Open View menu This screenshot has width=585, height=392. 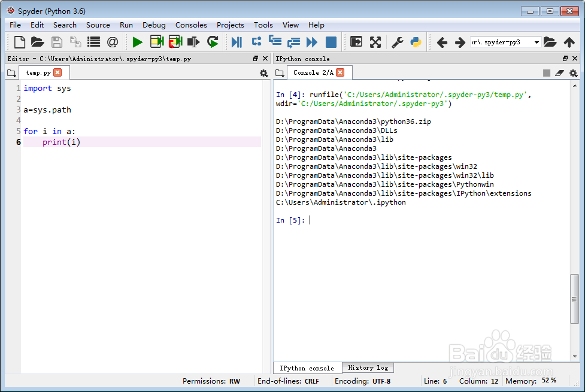click(290, 25)
